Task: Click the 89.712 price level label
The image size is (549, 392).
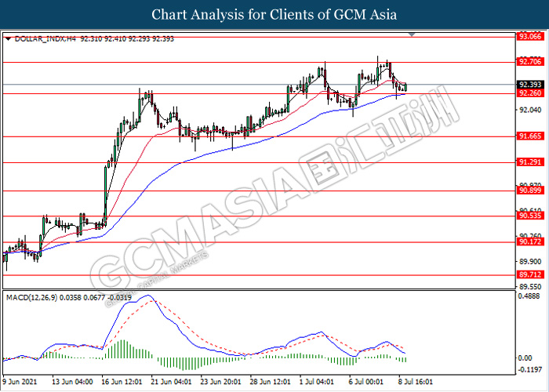Action: coord(529,274)
